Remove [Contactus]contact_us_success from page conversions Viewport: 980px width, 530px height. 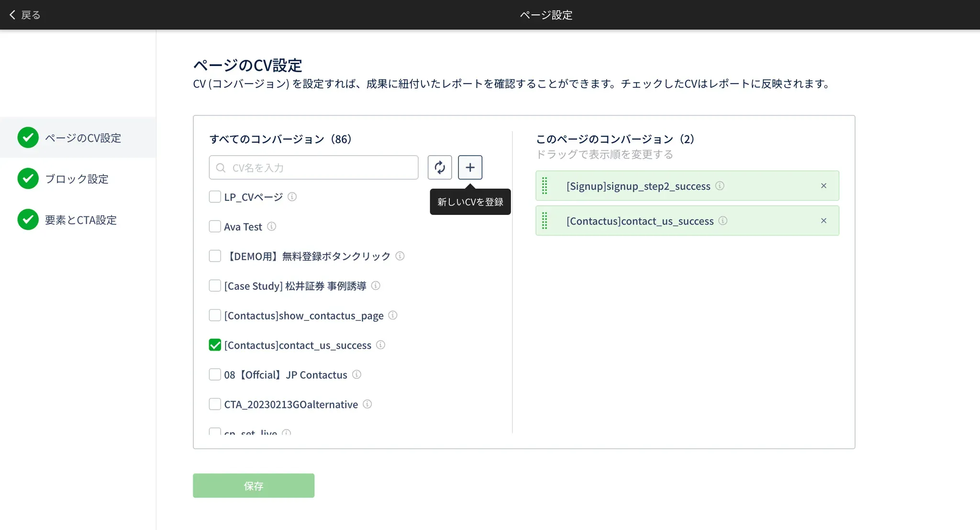[824, 221]
